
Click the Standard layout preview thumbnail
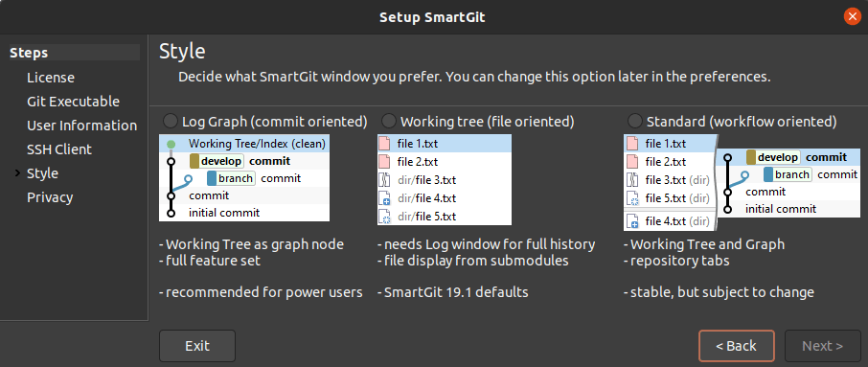pyautogui.click(x=742, y=183)
